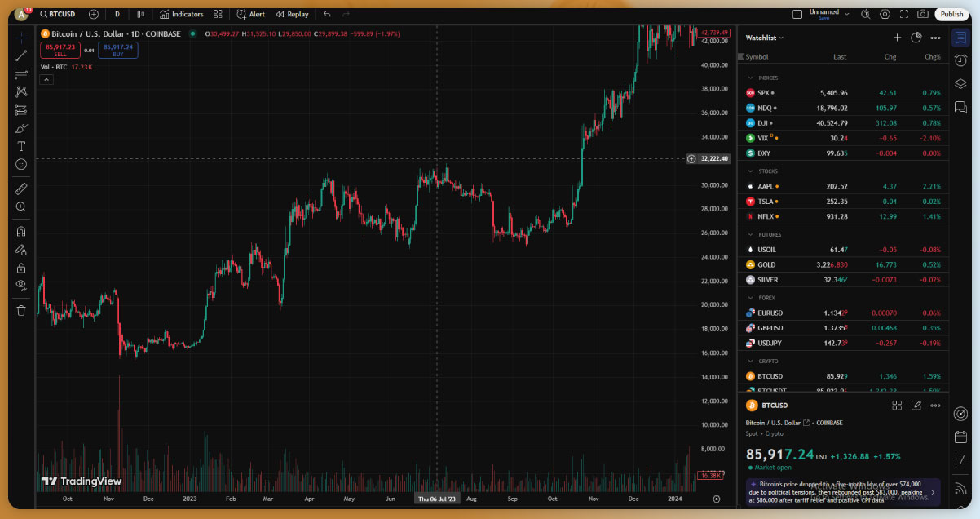980x519 pixels.
Task: Open BTCUSD details grid view icon
Action: pyautogui.click(x=897, y=405)
